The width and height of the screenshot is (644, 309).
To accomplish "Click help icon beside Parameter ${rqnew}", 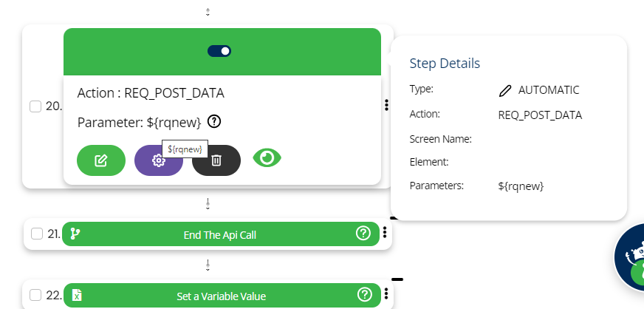I will [214, 121].
